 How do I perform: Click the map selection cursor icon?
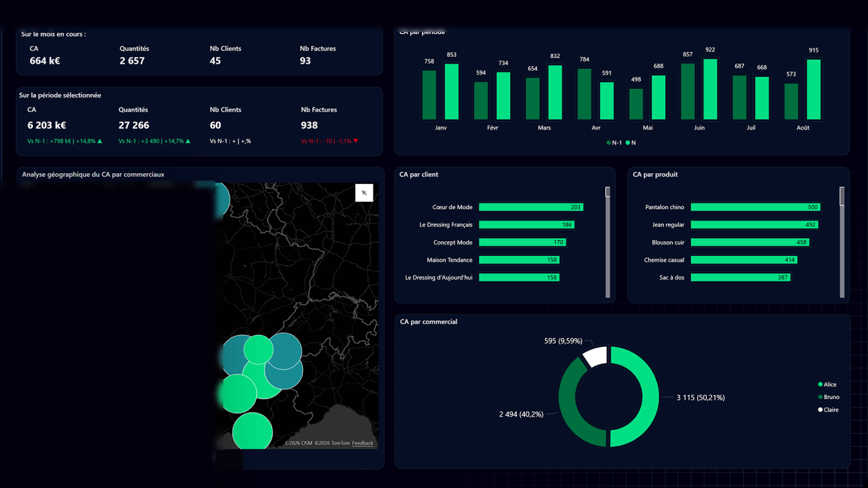click(x=364, y=193)
